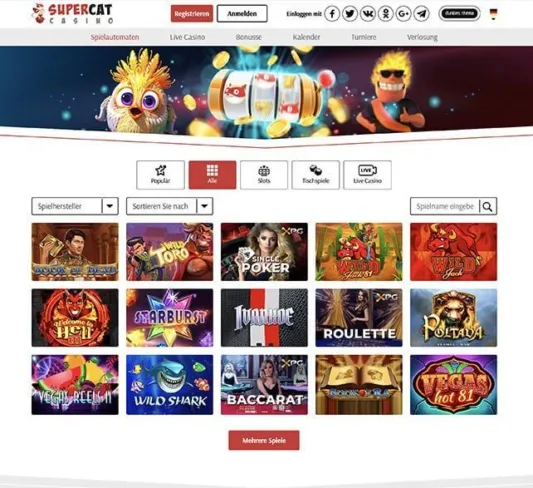Load more games with Mehrere Spiele

(264, 440)
